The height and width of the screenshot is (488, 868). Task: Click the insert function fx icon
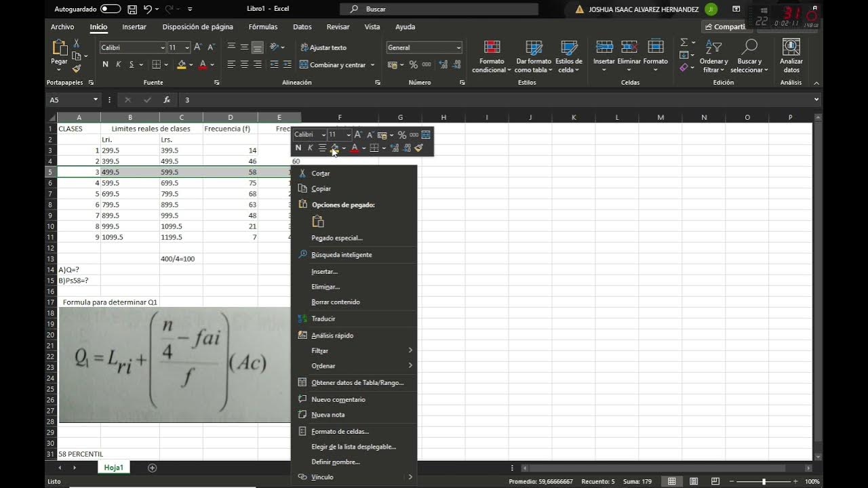coord(167,100)
